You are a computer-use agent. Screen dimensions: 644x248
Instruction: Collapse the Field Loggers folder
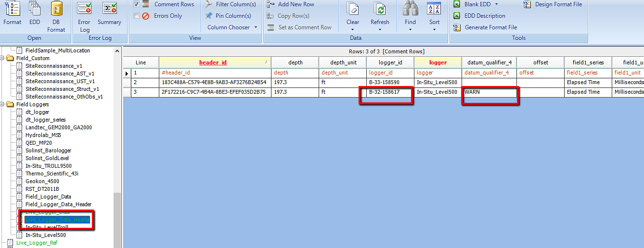(x=3, y=104)
